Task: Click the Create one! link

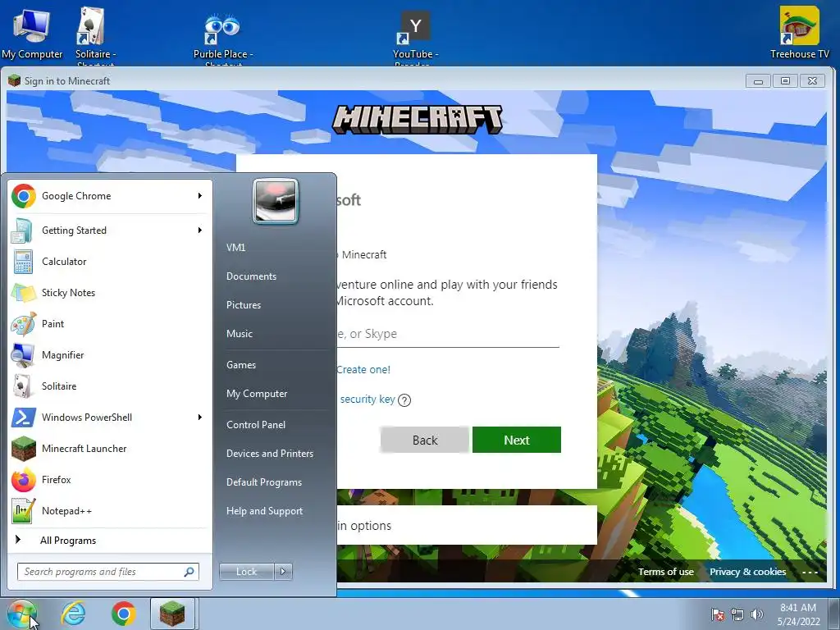Action: 363,370
